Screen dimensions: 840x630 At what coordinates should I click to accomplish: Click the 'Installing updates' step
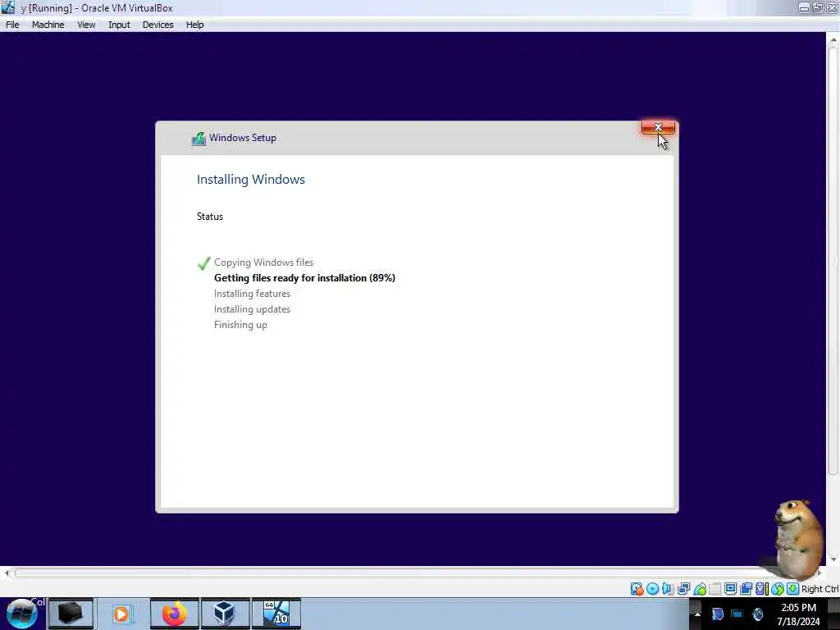coord(252,309)
